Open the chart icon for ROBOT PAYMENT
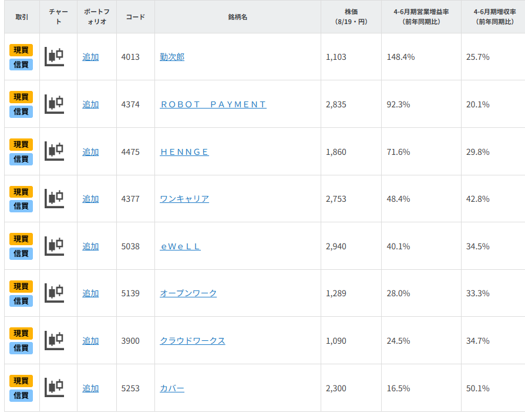Screen dimensions: 525x420 click(x=54, y=104)
